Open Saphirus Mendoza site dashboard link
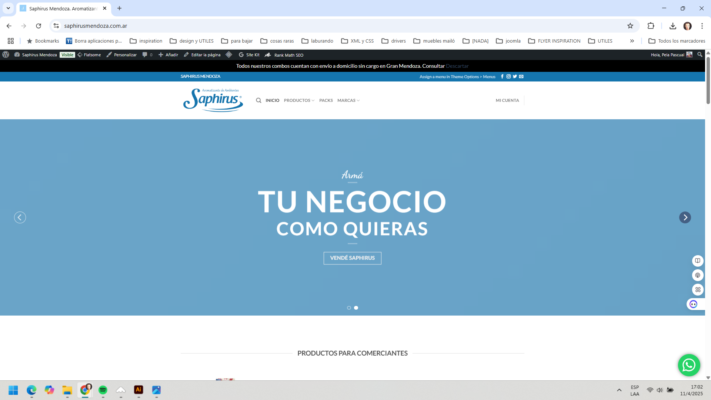This screenshot has width=711, height=400. pyautogui.click(x=35, y=55)
